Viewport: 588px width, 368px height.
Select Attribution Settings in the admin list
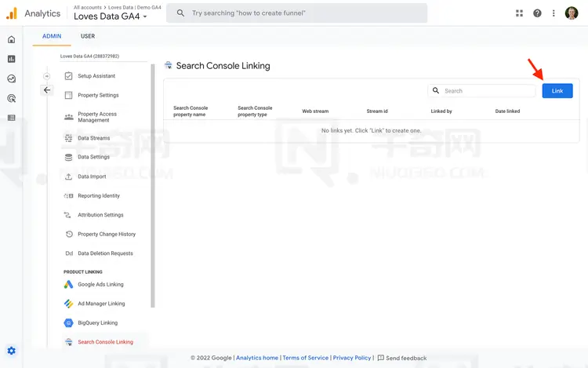(100, 215)
